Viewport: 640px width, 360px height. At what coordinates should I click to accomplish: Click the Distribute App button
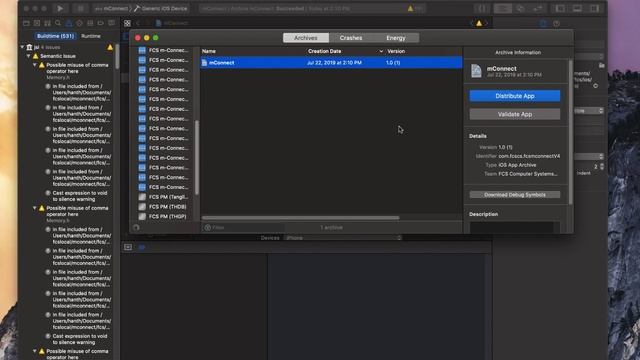click(515, 96)
